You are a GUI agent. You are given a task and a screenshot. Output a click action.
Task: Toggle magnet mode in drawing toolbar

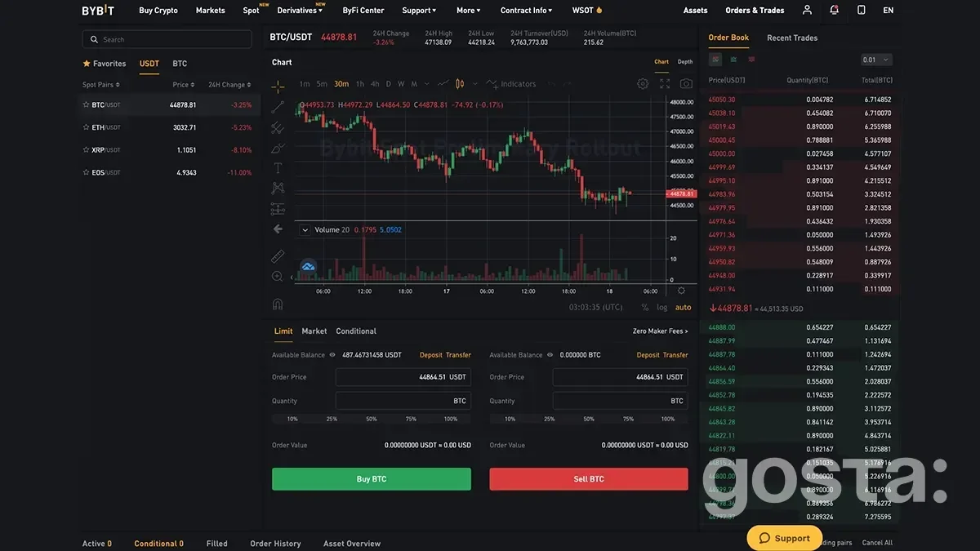point(278,304)
